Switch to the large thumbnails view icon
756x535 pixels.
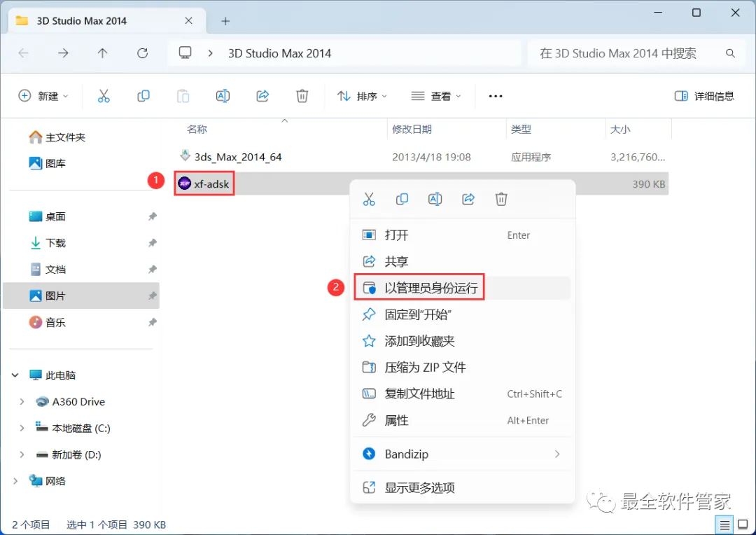click(x=743, y=524)
